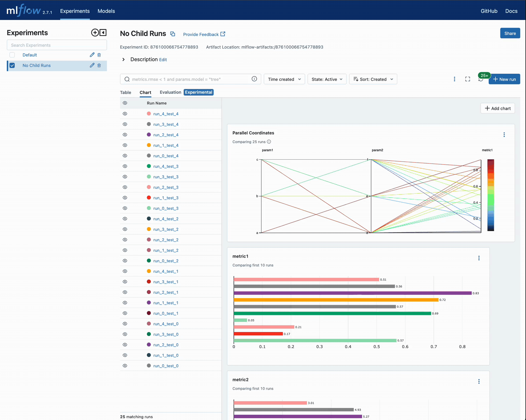Viewport: 526px width, 420px height.
Task: Open the Time created dropdown
Action: click(284, 79)
